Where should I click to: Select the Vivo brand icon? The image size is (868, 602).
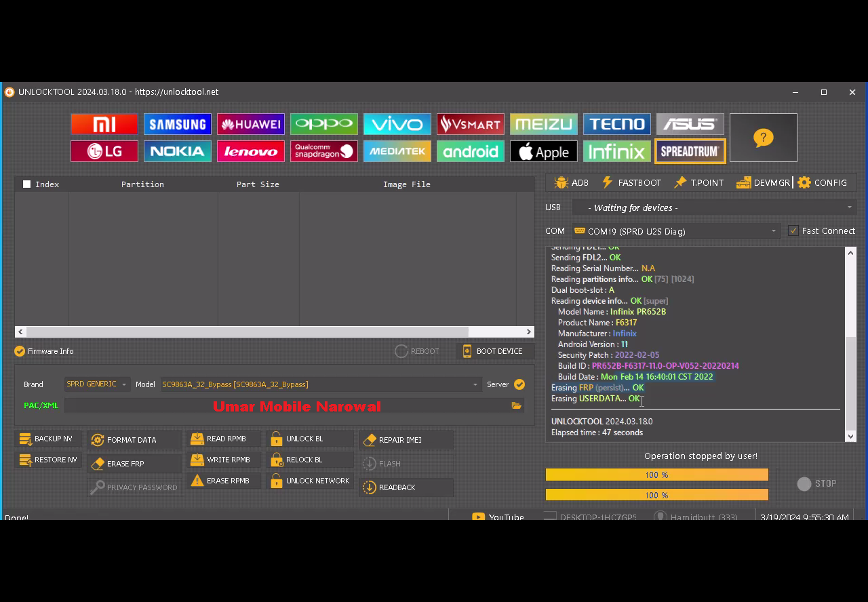tap(397, 124)
